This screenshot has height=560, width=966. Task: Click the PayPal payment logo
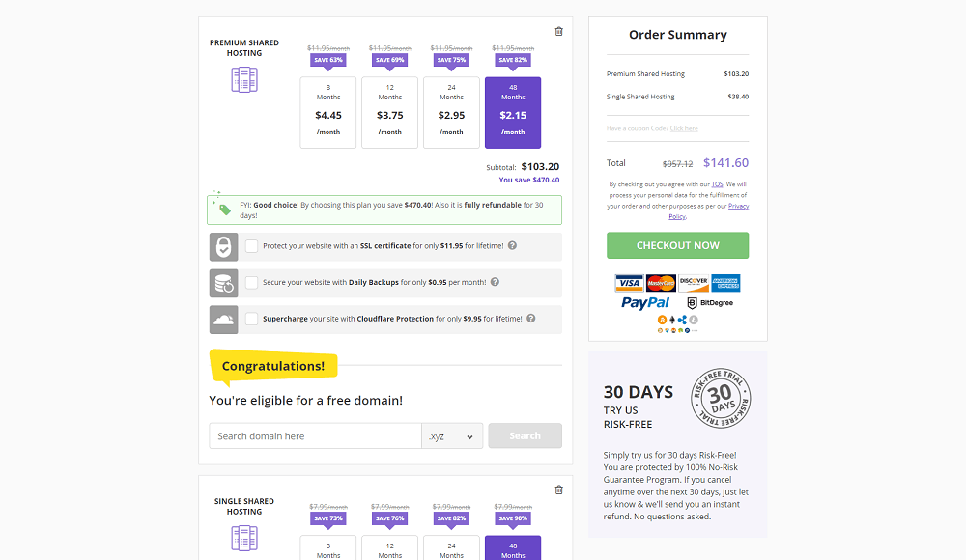pos(645,302)
